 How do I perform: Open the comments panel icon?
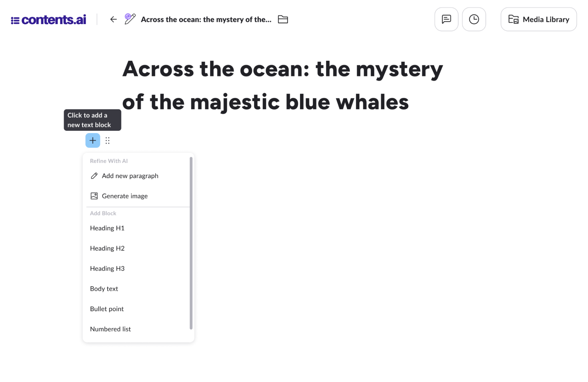[446, 19]
